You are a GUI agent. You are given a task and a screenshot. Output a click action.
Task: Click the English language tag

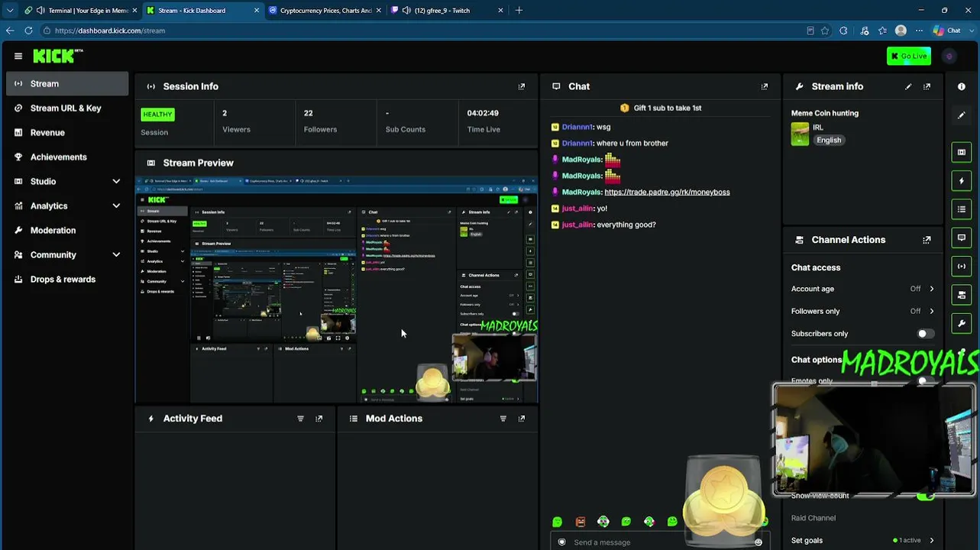point(829,141)
